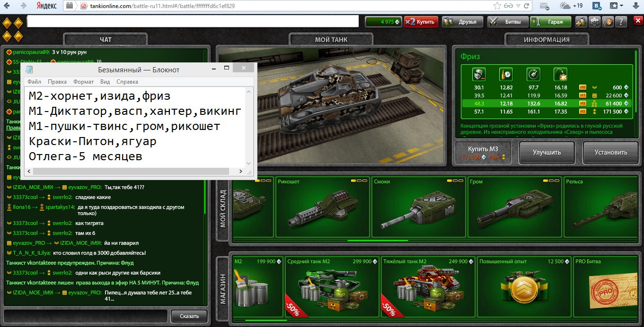This screenshot has height=327, width=644.
Task: Open the help question mark icon
Action: [x=621, y=22]
